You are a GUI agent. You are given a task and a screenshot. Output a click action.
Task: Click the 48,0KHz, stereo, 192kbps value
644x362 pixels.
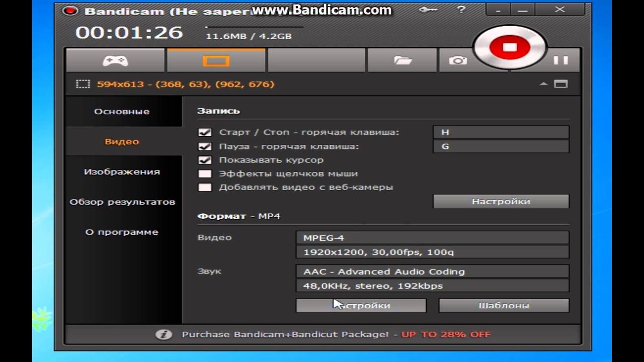click(433, 286)
